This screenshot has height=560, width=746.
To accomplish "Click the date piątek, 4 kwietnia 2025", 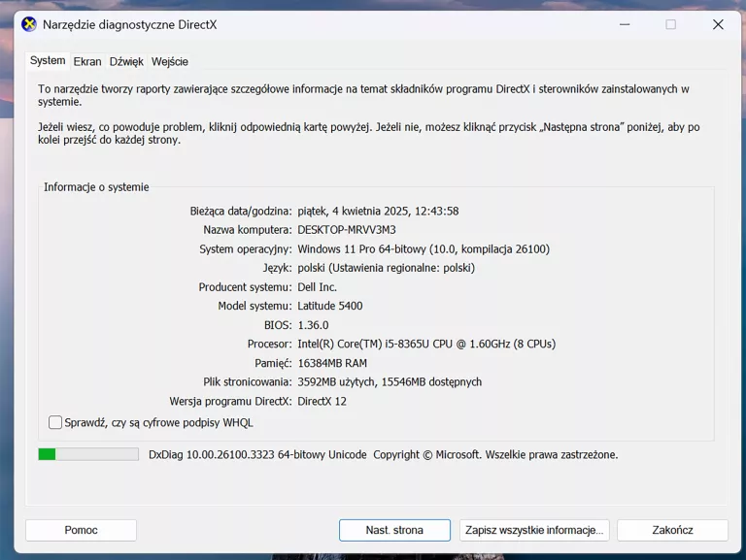I will coord(378,211).
